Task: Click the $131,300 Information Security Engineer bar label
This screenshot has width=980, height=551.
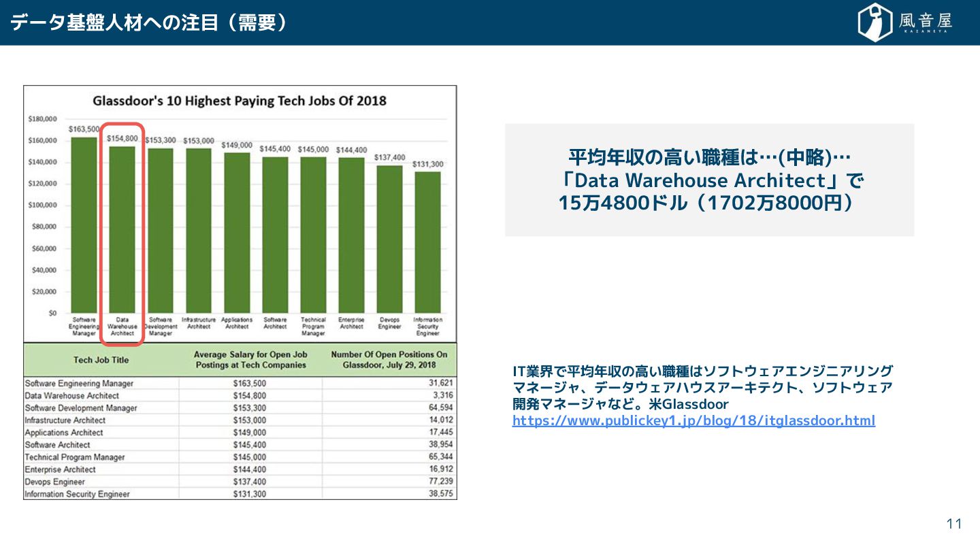Action: [x=427, y=164]
